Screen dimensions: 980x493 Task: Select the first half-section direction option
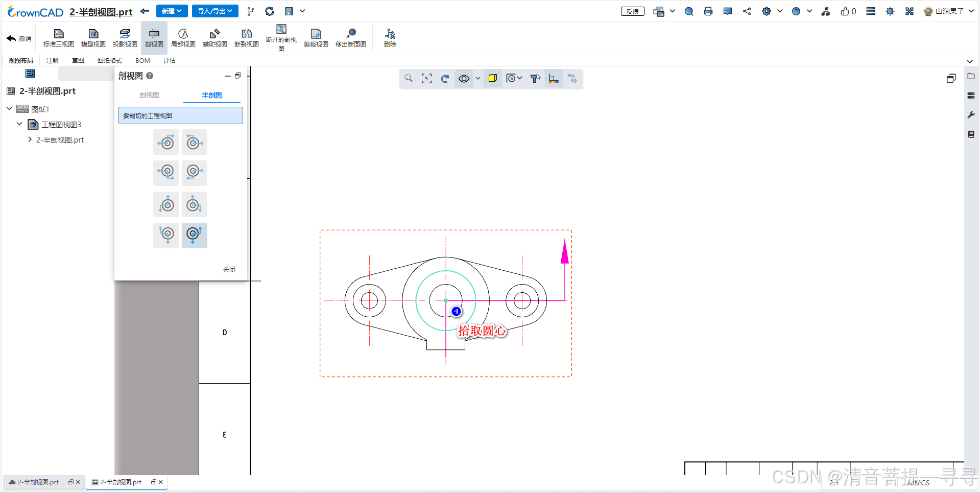[166, 142]
